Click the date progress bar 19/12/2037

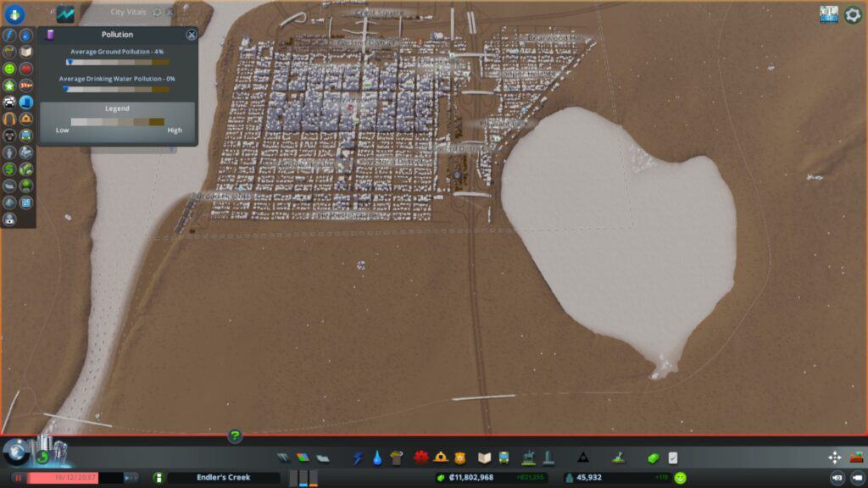(x=75, y=478)
